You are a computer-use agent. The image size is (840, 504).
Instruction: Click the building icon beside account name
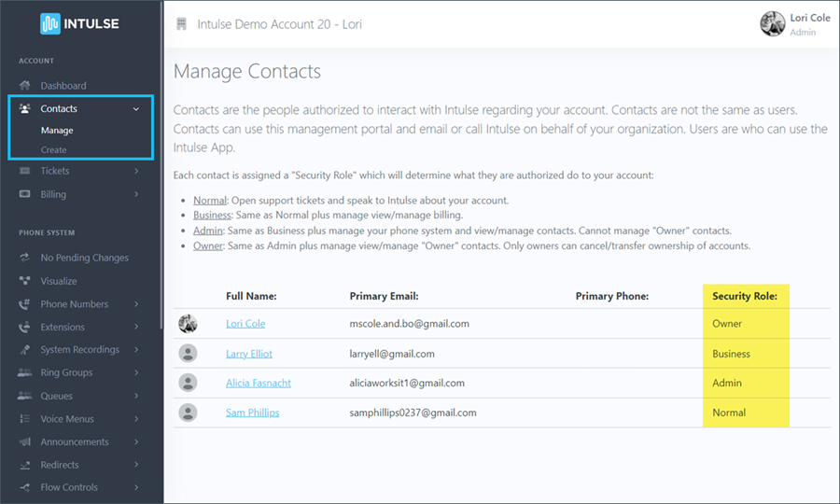click(x=181, y=23)
